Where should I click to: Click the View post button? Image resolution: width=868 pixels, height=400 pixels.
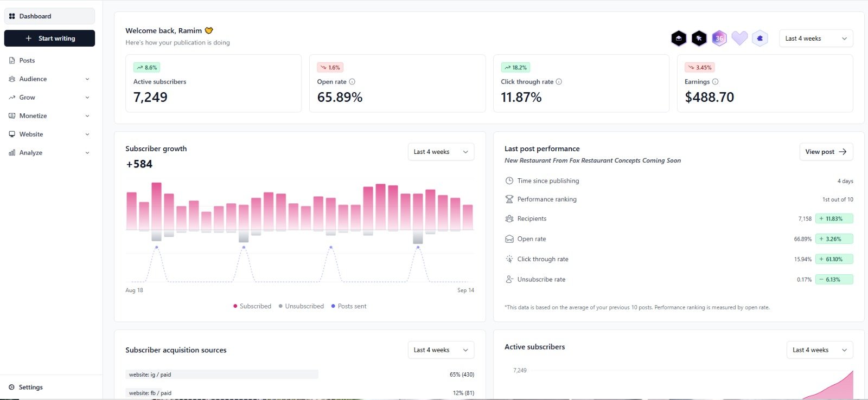(x=826, y=152)
